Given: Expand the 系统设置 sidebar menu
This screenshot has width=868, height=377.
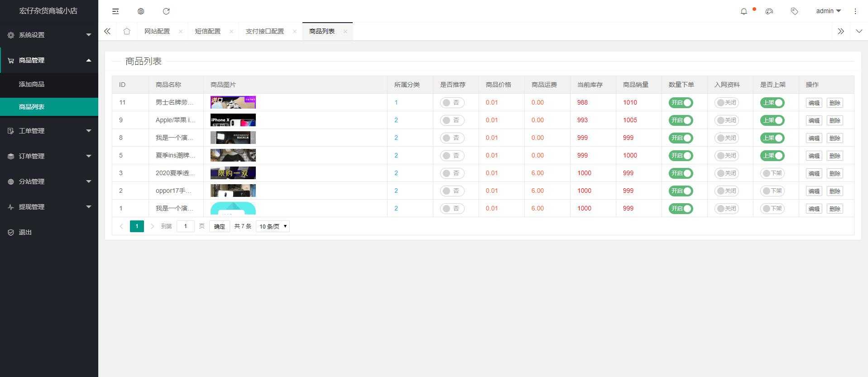Looking at the screenshot, I should point(49,35).
